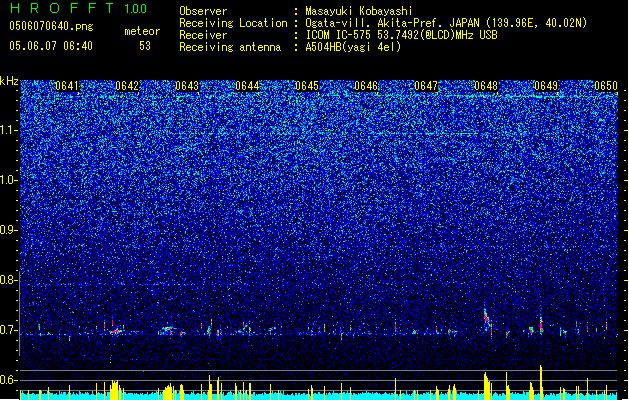Click the 0642 time marker
This screenshot has height=400, width=629.
point(127,86)
